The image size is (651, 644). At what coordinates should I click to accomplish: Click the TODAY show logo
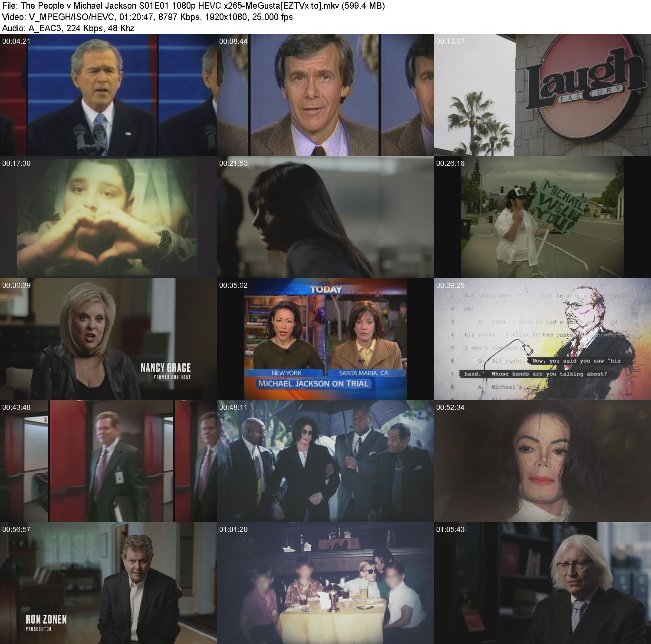coord(325,289)
